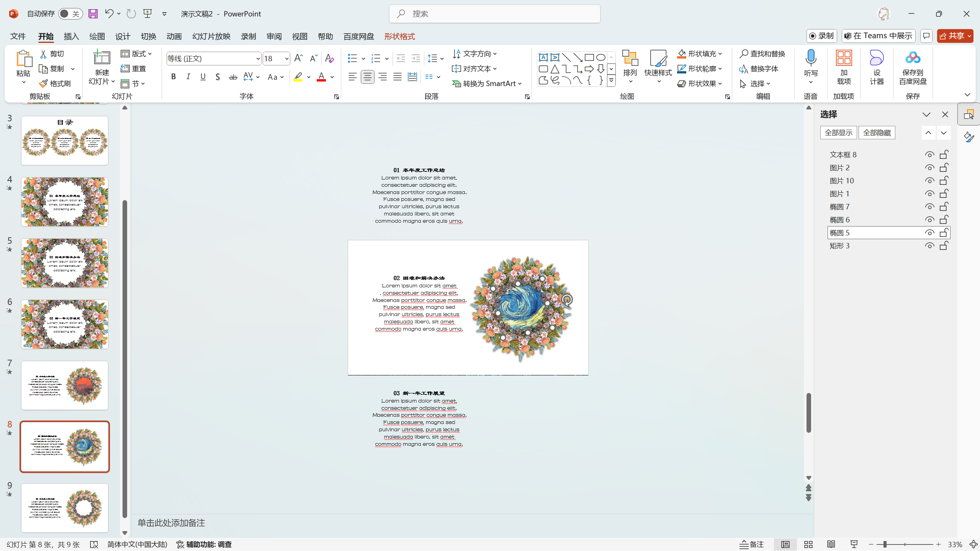Decrease list indent level
Screen dimensions: 980x551
click(401, 58)
